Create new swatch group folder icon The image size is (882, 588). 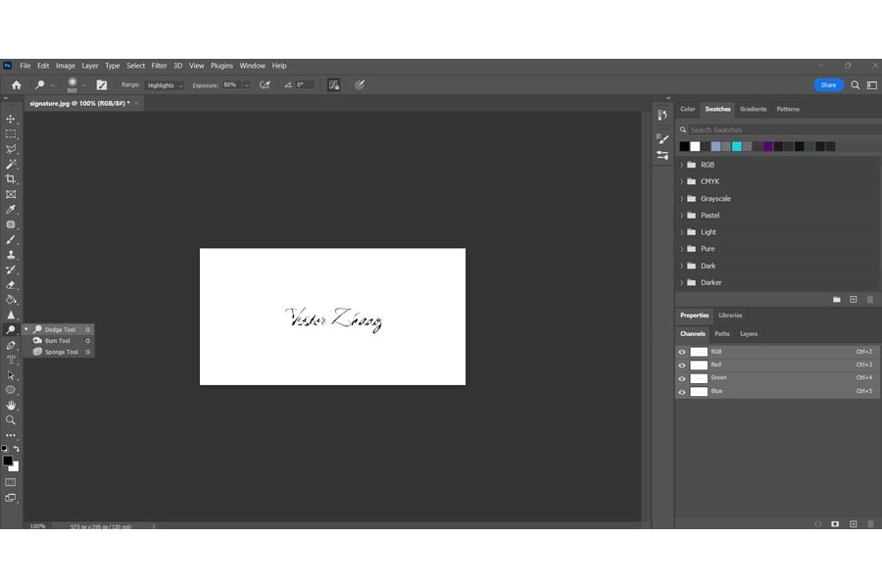click(837, 299)
